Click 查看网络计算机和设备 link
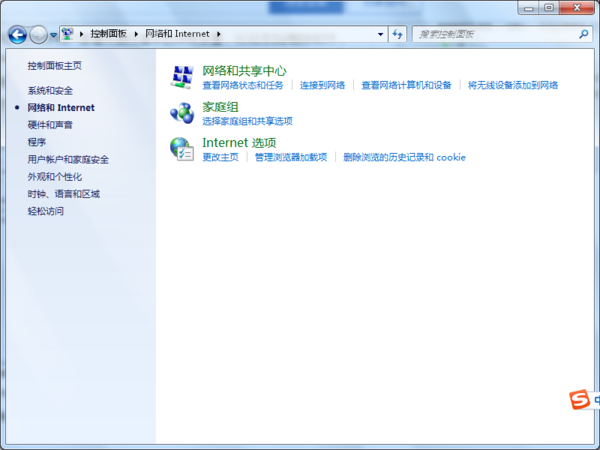Screen dimensions: 600x450 point(406,85)
